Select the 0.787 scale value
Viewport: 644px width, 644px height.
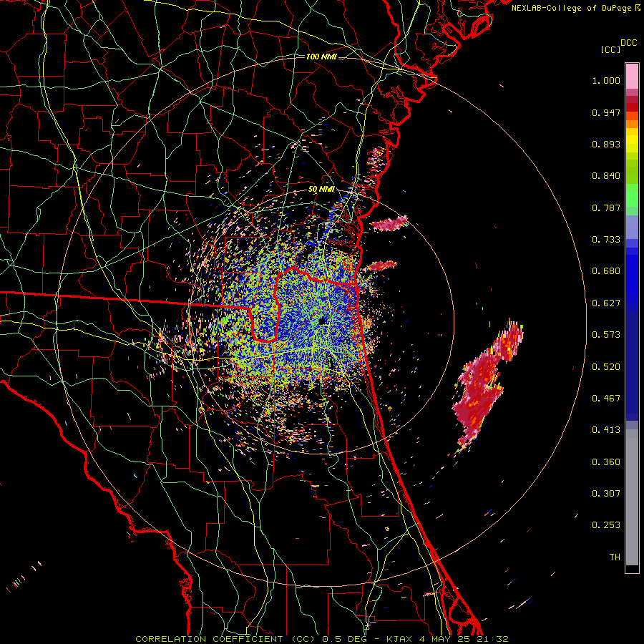tap(606, 208)
